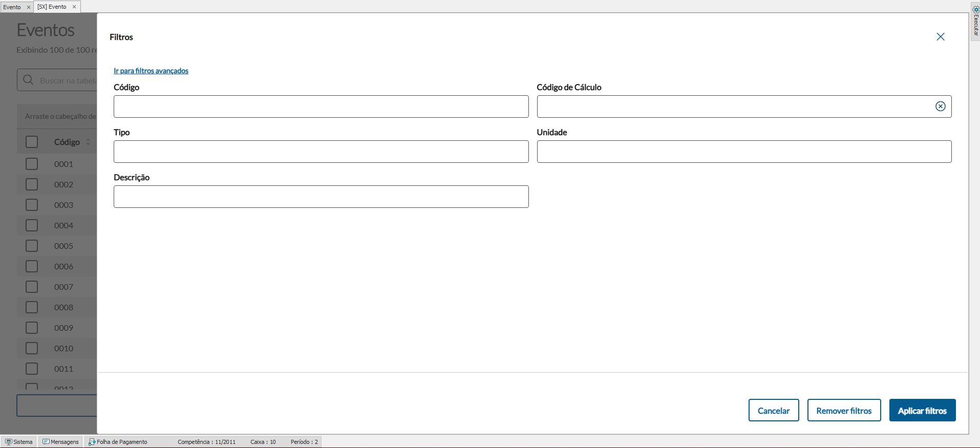Sort by the Código column arrows

pyautogui.click(x=88, y=142)
